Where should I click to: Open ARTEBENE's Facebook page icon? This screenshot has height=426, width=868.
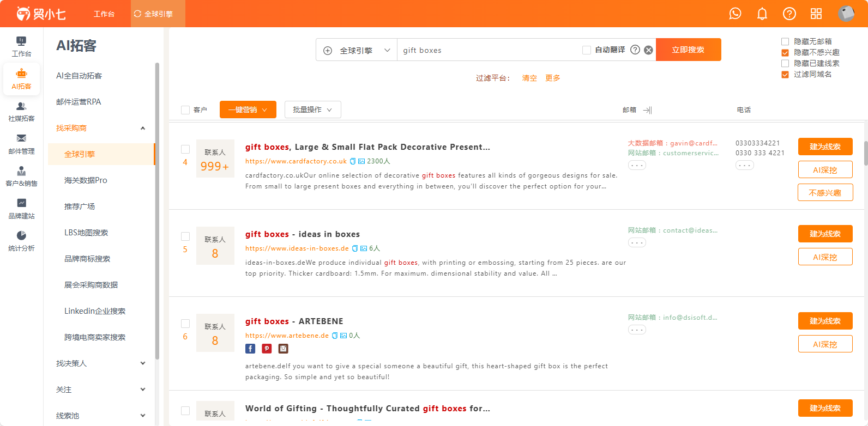click(250, 349)
